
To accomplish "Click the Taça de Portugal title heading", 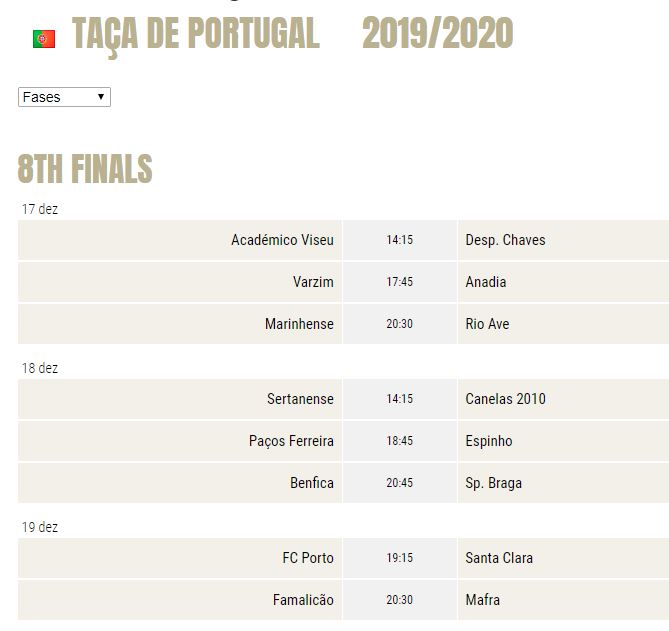I will click(196, 34).
